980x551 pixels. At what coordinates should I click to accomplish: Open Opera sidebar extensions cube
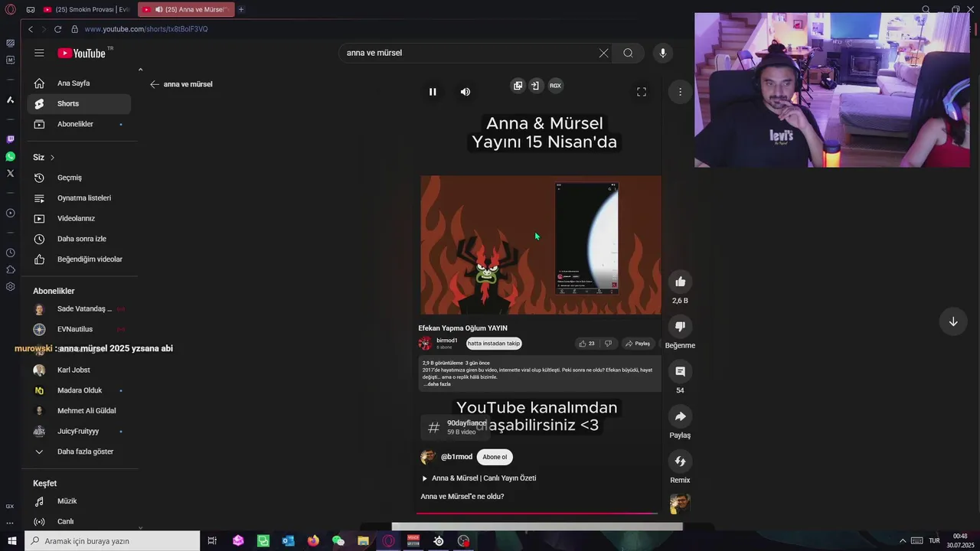click(x=10, y=269)
